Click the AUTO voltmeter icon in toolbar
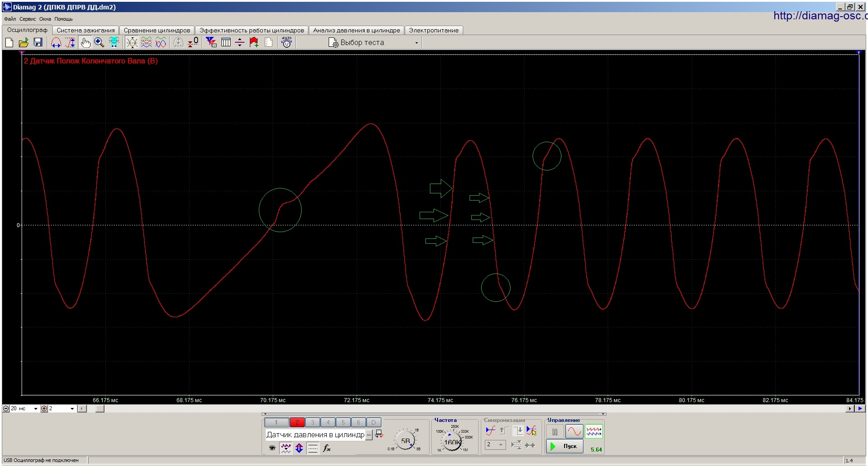The image size is (868, 466). [286, 42]
